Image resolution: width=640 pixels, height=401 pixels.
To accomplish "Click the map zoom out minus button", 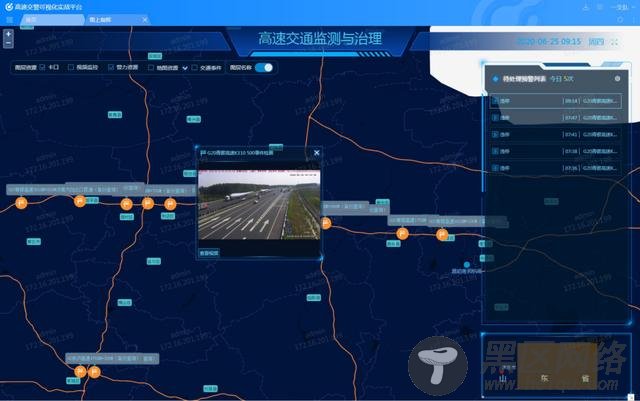I will (x=9, y=44).
